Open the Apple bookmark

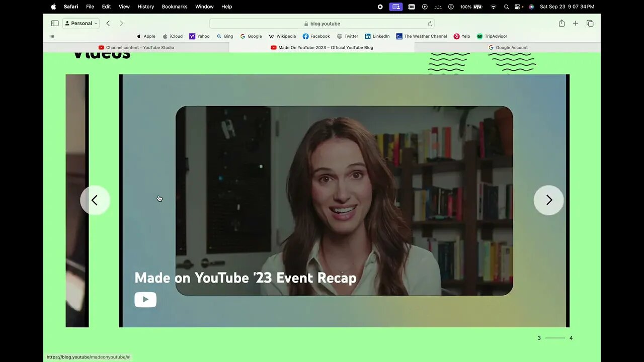[146, 36]
